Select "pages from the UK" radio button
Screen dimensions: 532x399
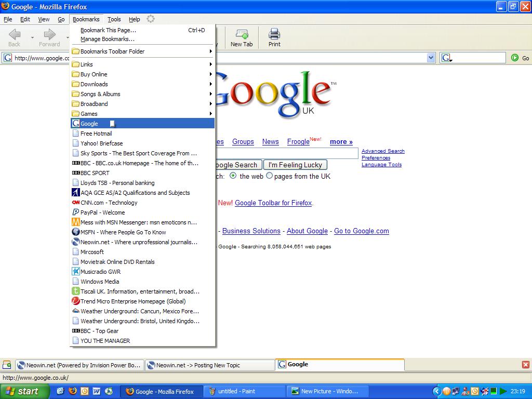pyautogui.click(x=269, y=176)
